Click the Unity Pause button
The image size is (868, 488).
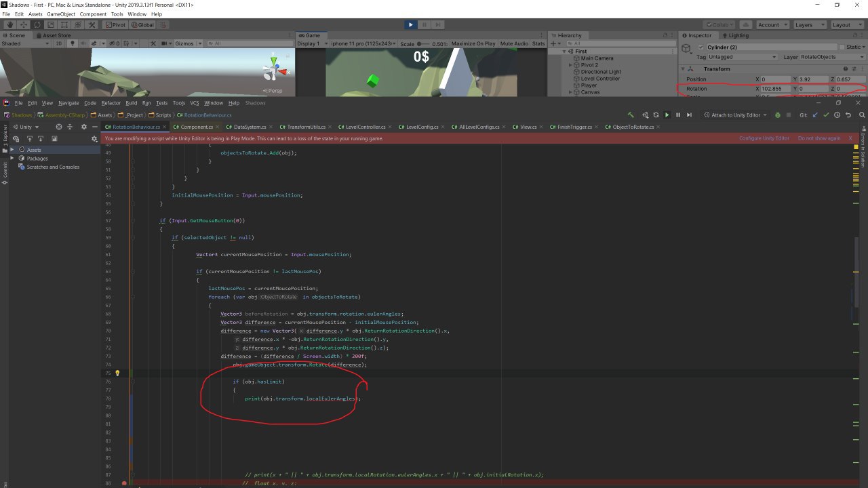425,24
